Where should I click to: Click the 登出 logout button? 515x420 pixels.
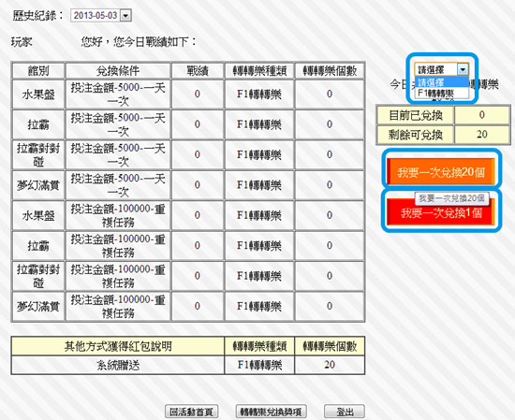click(x=345, y=412)
